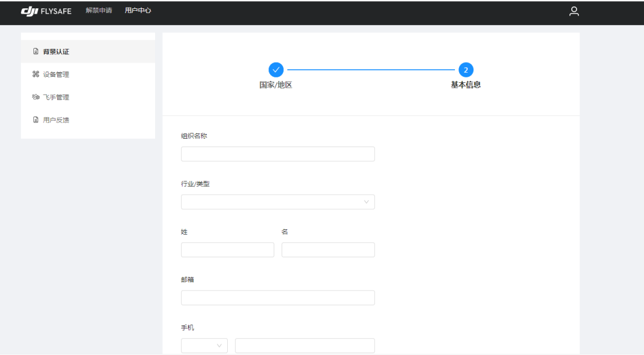
Task: Open 用户反馈 in the sidebar
Action: point(88,120)
